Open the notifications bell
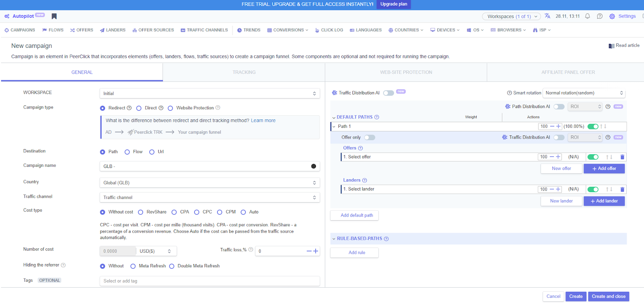This screenshot has width=644, height=303. click(588, 16)
